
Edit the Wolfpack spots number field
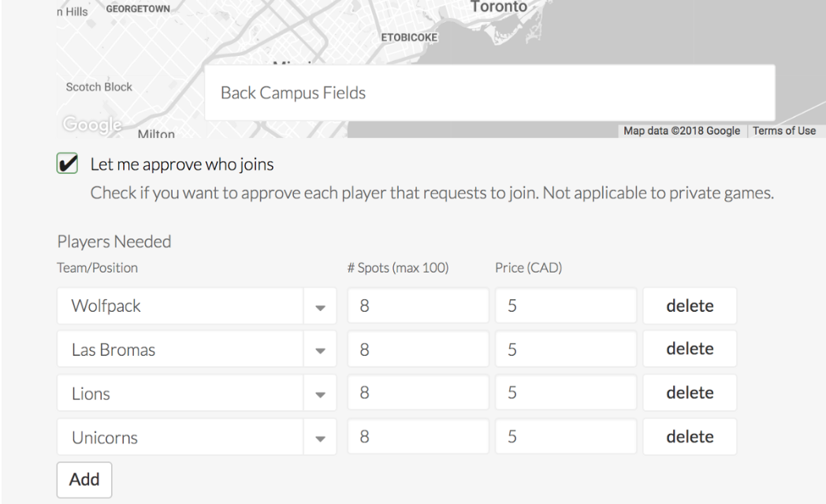[418, 306]
